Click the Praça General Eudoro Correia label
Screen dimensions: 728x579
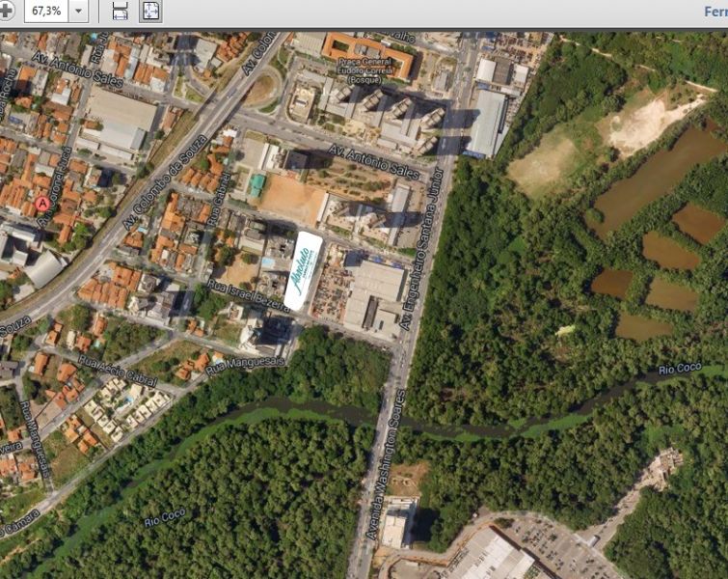368,69
